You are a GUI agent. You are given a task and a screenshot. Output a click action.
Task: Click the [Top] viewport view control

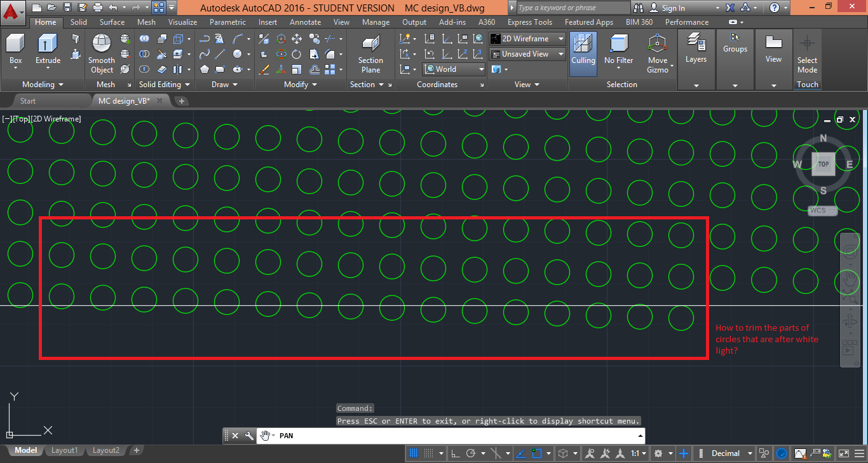pos(21,119)
